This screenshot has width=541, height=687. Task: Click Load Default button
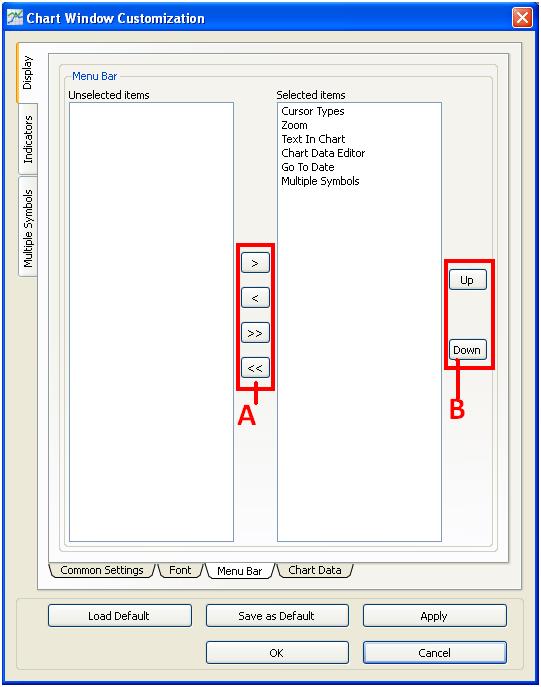pos(120,616)
